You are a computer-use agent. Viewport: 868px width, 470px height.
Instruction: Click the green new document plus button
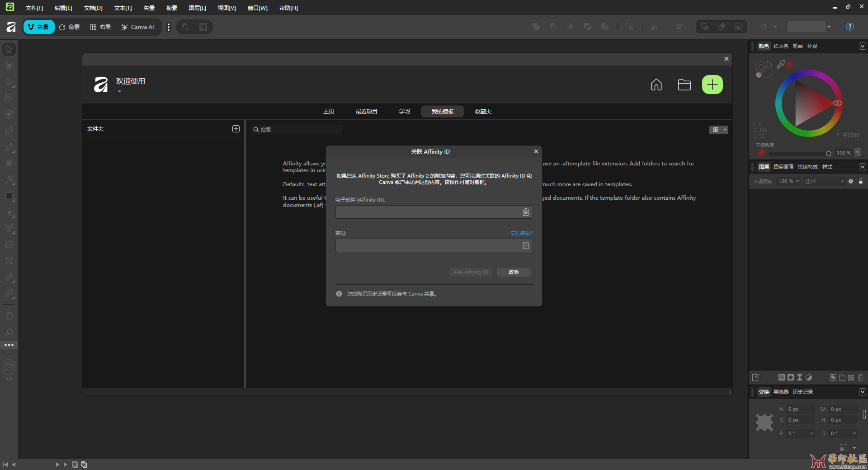point(712,85)
